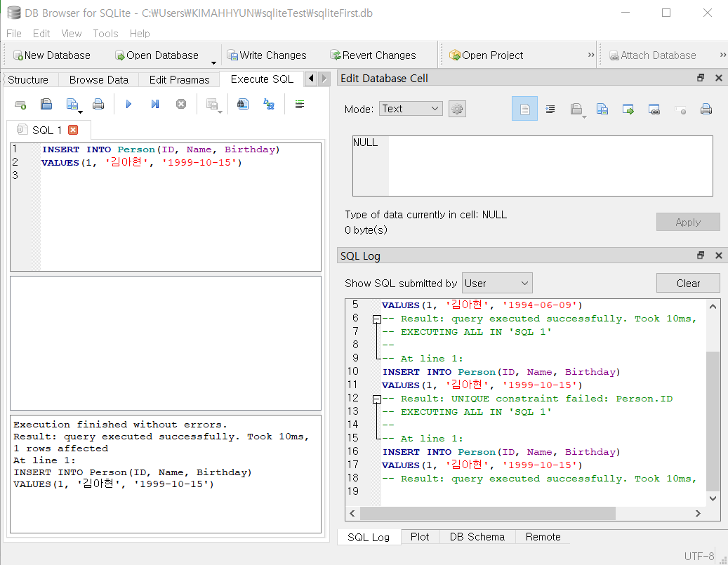Toggle word wrap in Edit Database Cell
This screenshot has width=728, height=565.
coord(550,109)
